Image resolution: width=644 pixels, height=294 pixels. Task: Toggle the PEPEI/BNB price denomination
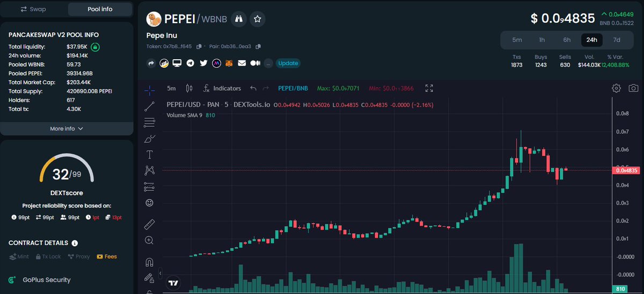293,88
